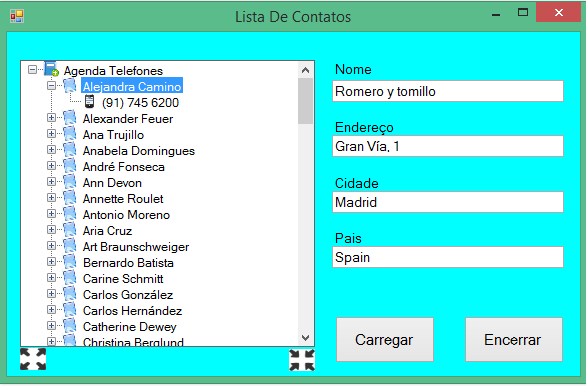Select the André Fonseca contact
Viewport: 586px width, 386px height.
[123, 167]
